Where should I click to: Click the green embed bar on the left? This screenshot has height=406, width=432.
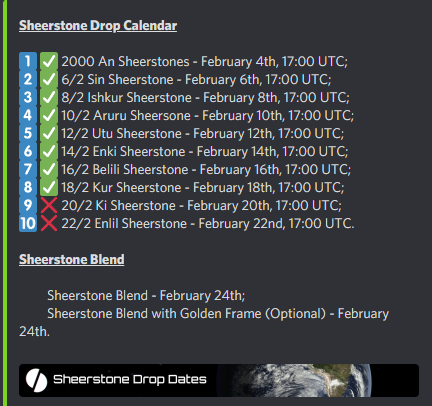5,203
